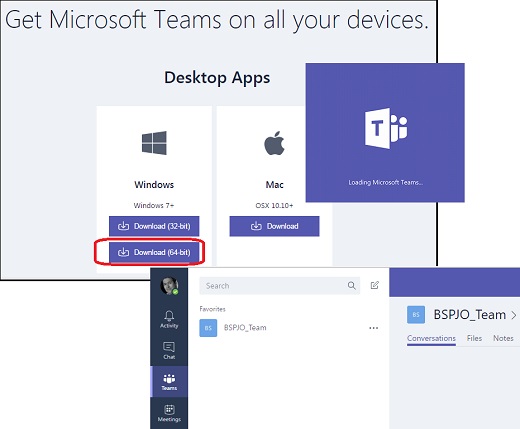Open the more options ellipsis for BSPJO_Team
The image size is (520, 429).
click(x=374, y=328)
